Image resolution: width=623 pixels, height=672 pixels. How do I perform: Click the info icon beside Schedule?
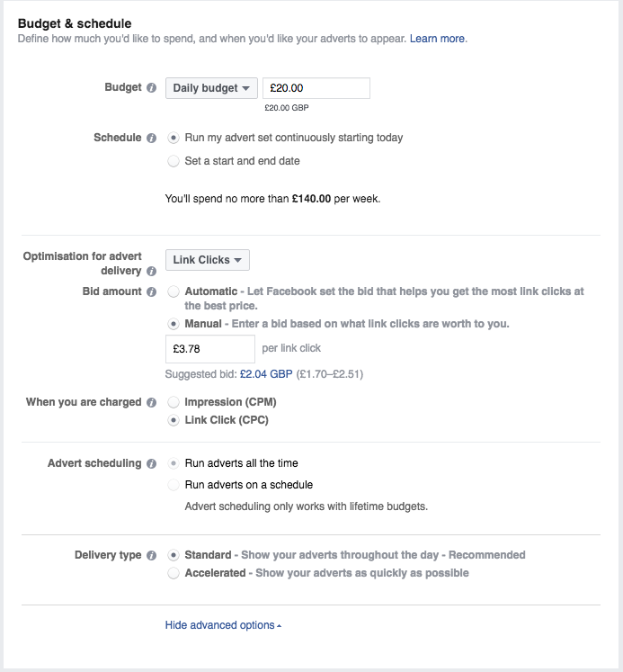(151, 139)
